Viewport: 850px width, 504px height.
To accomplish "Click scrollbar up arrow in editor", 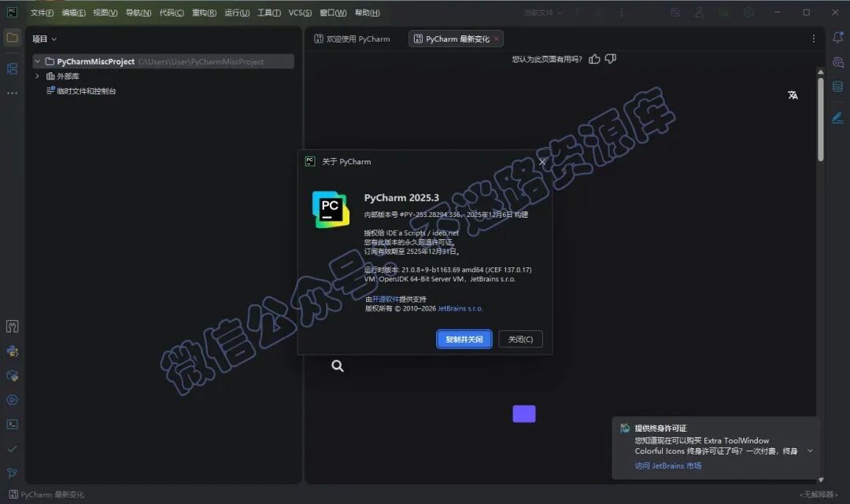I will 820,72.
